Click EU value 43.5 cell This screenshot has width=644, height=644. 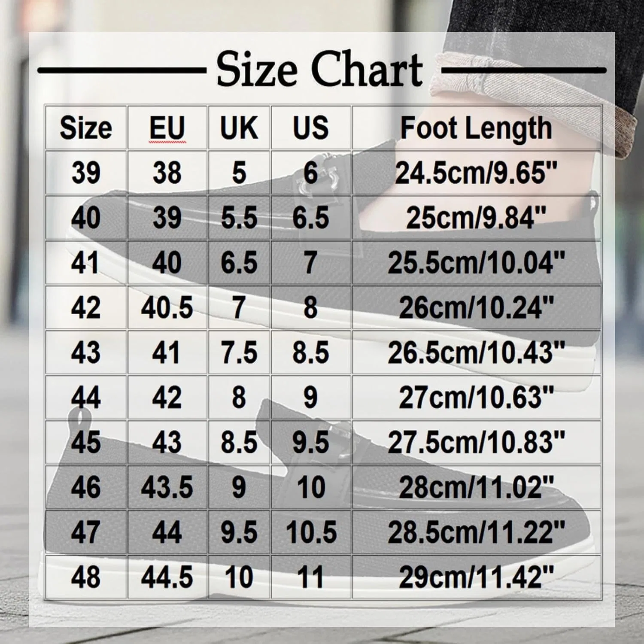pos(167,487)
